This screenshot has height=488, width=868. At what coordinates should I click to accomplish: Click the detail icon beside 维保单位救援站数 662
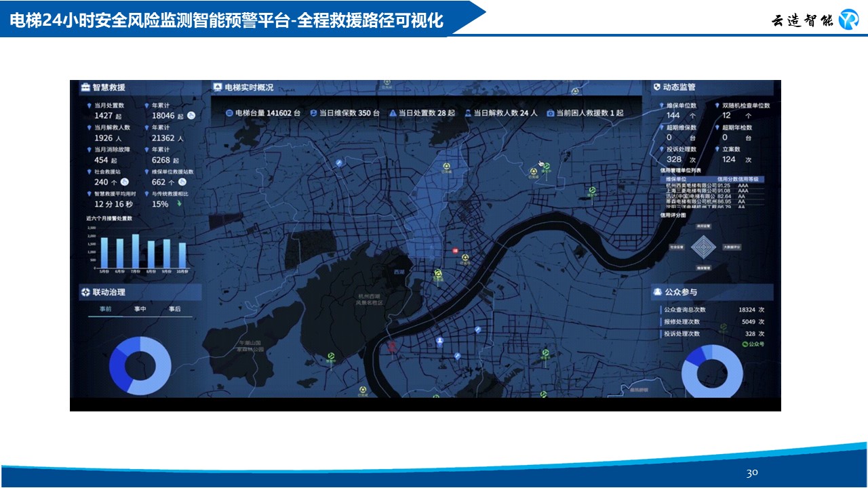click(x=182, y=182)
